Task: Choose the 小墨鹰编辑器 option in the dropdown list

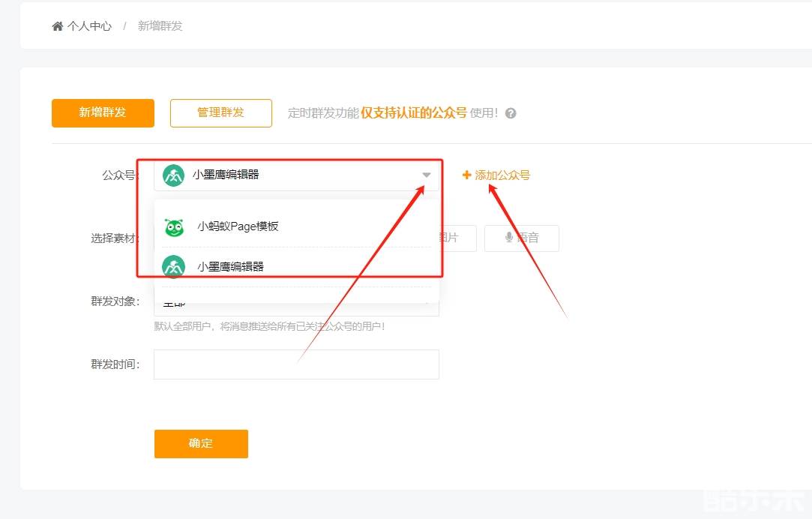Action: 230,266
